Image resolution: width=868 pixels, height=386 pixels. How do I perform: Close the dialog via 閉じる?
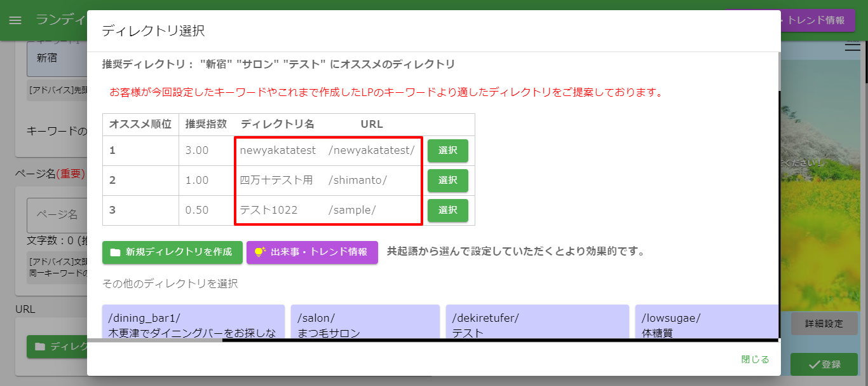pyautogui.click(x=756, y=359)
